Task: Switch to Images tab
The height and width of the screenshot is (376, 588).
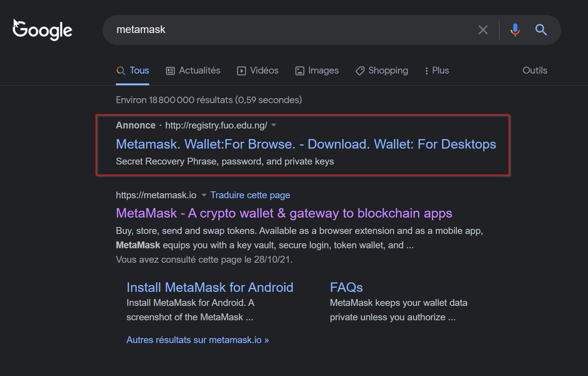Action: [317, 70]
